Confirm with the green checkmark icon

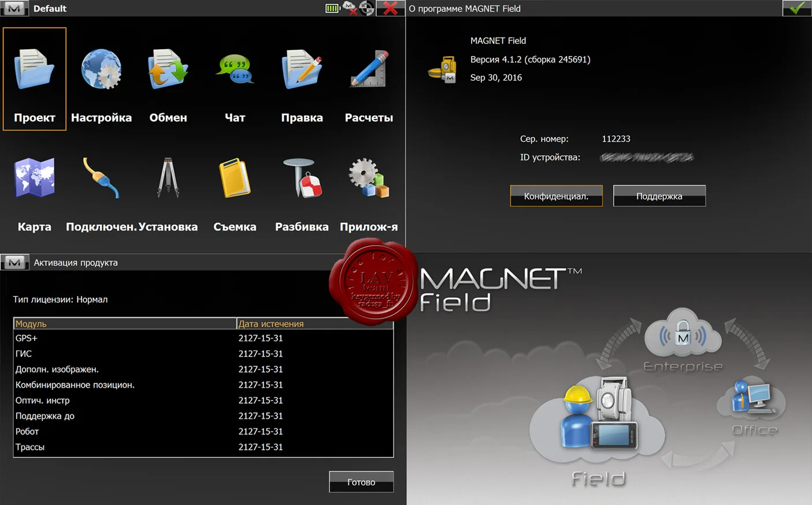pos(797,8)
